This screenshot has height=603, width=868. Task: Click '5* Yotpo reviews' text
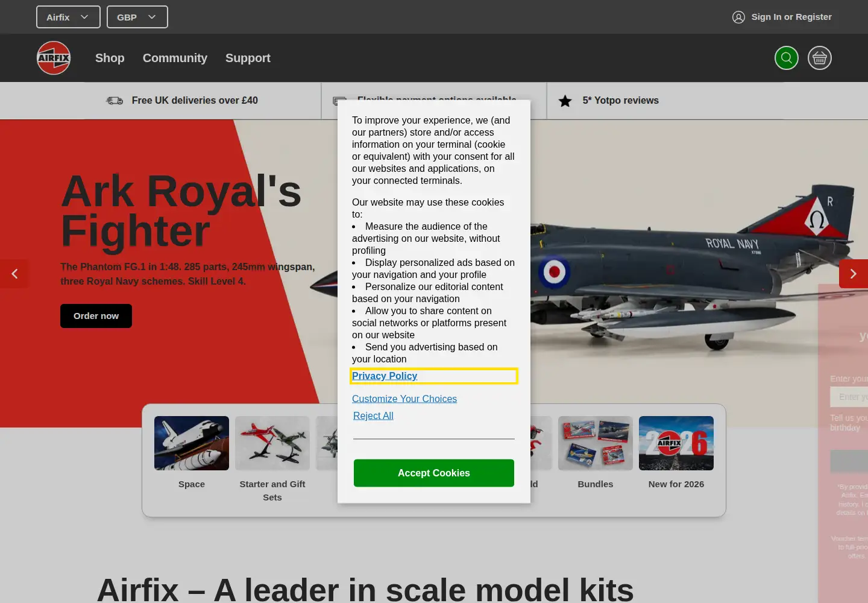coord(621,101)
